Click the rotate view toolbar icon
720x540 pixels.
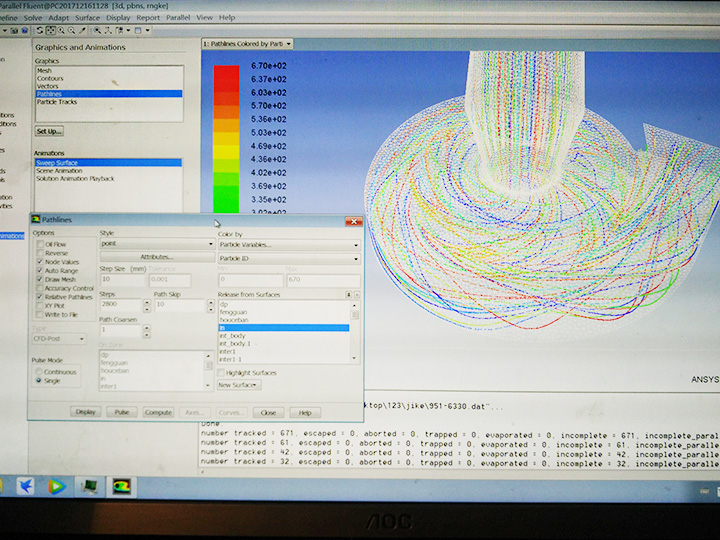39,30
